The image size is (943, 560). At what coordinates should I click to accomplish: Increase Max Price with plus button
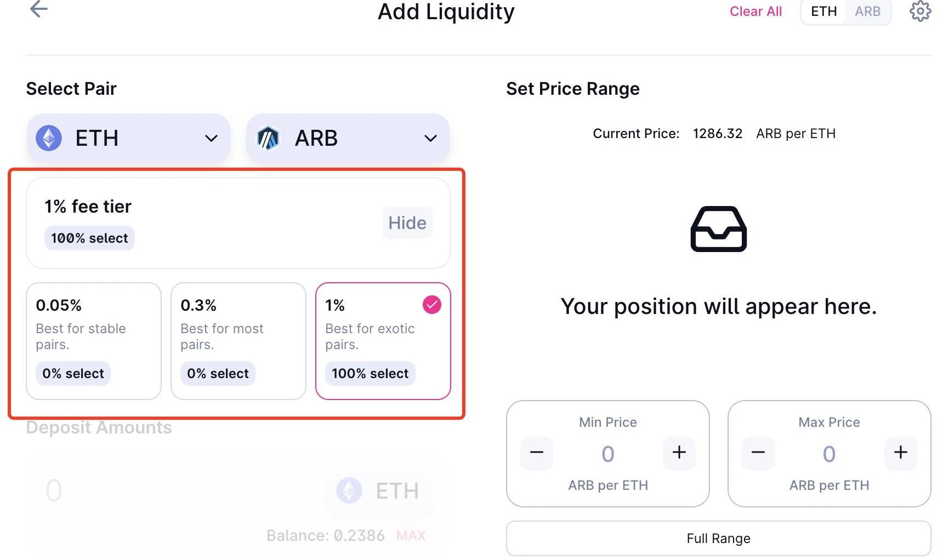pyautogui.click(x=900, y=453)
